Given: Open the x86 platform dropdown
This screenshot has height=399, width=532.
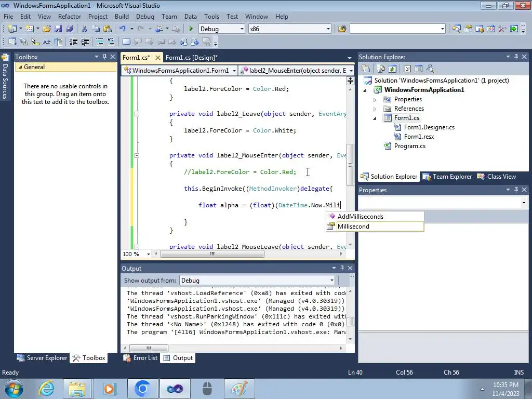Looking at the screenshot, I should [x=328, y=29].
